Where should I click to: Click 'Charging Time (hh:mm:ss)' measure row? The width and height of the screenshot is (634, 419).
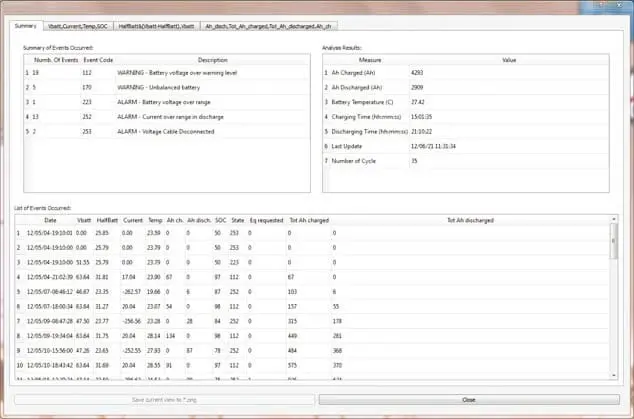click(466, 117)
